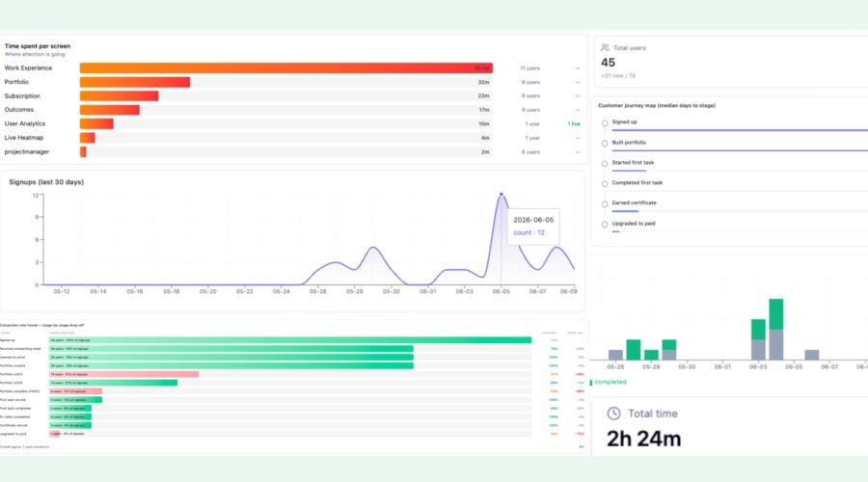The width and height of the screenshot is (868, 482).
Task: Click '11 users' in the Work Experience row
Action: (529, 68)
